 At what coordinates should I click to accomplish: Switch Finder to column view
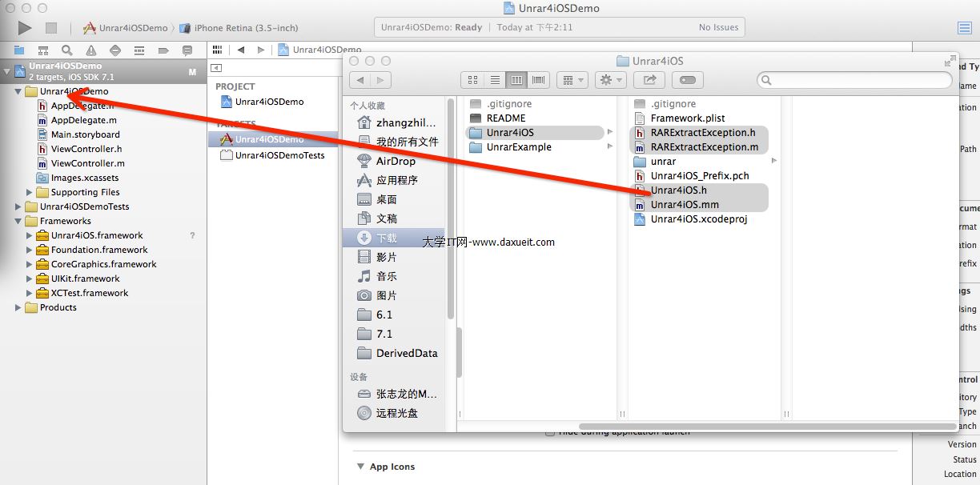[516, 79]
